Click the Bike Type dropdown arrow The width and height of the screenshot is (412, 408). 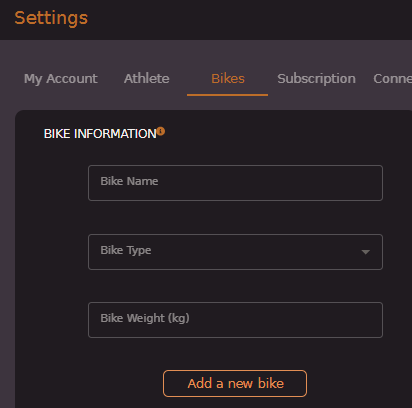pos(366,252)
